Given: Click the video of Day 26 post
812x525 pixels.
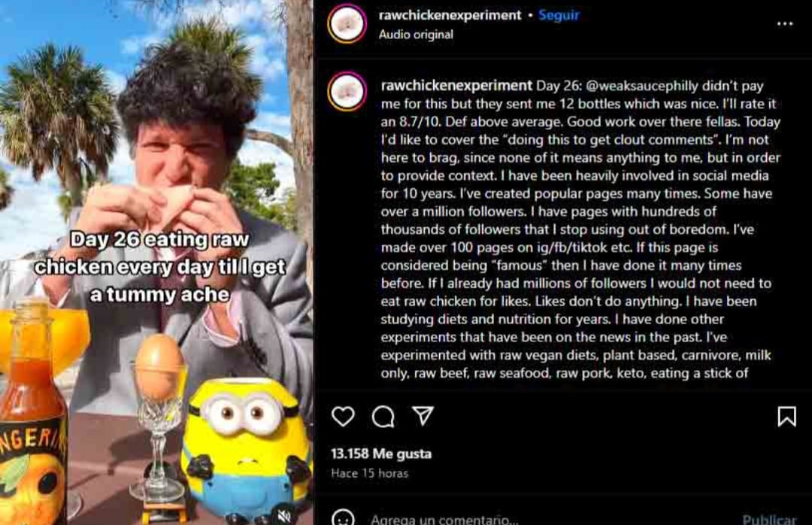Looking at the screenshot, I should coord(156,262).
